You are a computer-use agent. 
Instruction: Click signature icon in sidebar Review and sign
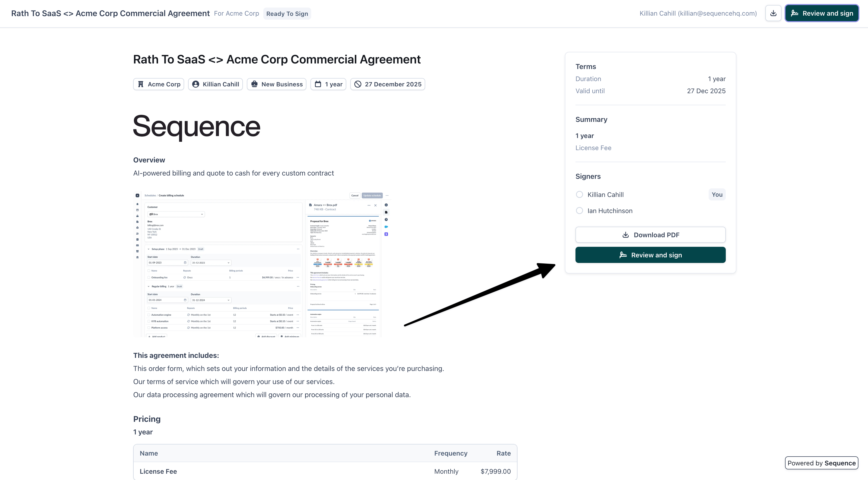623,255
